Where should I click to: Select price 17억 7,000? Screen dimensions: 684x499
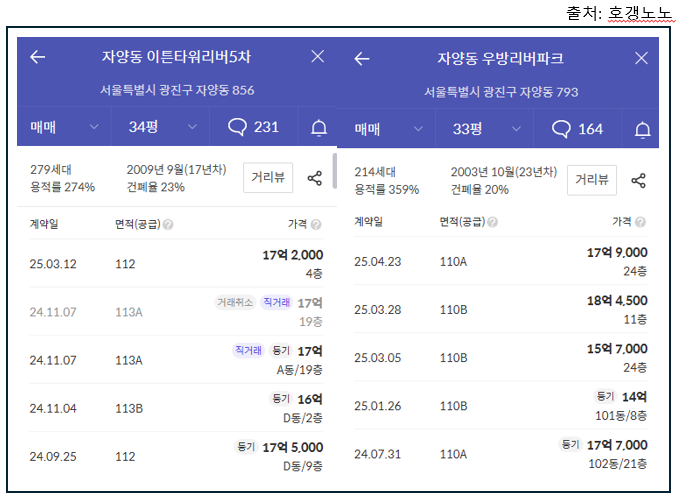click(x=617, y=445)
